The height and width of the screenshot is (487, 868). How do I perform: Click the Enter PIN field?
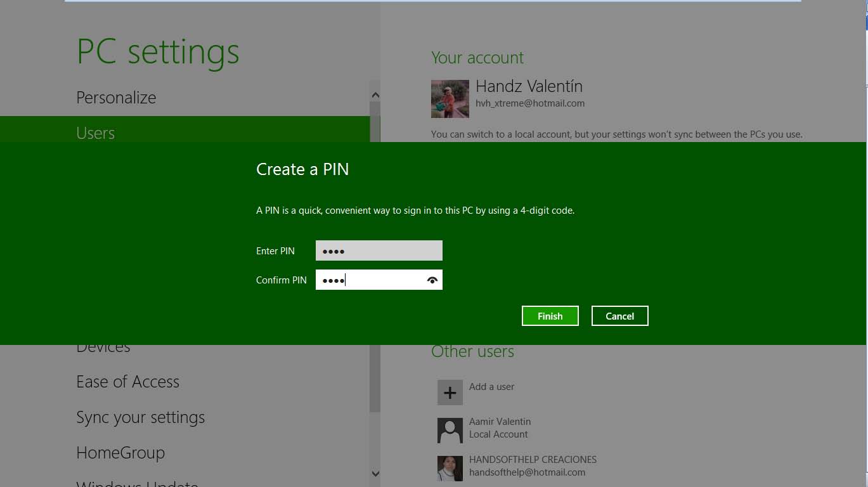point(379,250)
